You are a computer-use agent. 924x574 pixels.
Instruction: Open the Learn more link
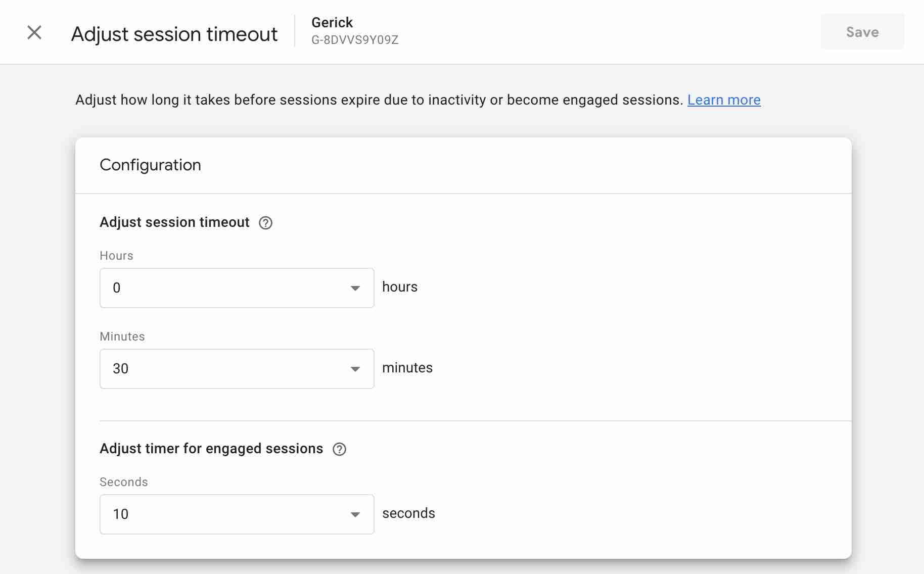point(723,100)
